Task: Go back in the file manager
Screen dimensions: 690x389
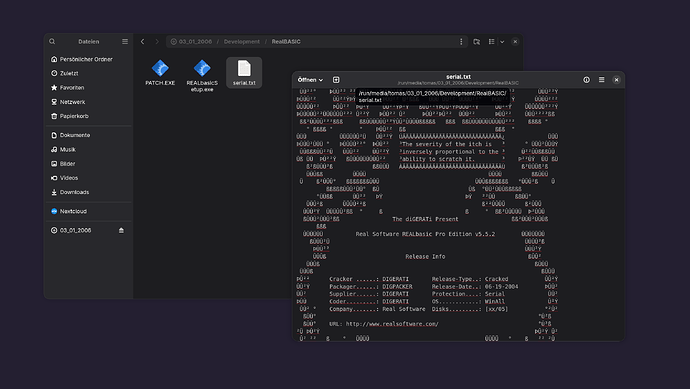Action: [x=143, y=41]
